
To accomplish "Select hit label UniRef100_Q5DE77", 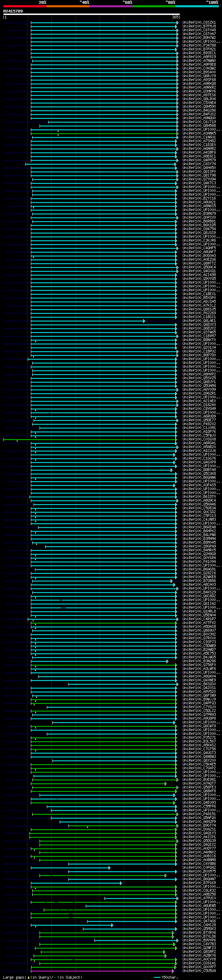I will 199,420.
